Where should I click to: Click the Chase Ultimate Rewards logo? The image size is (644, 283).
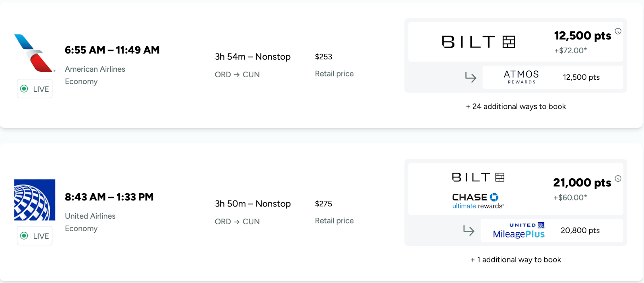pyautogui.click(x=478, y=201)
